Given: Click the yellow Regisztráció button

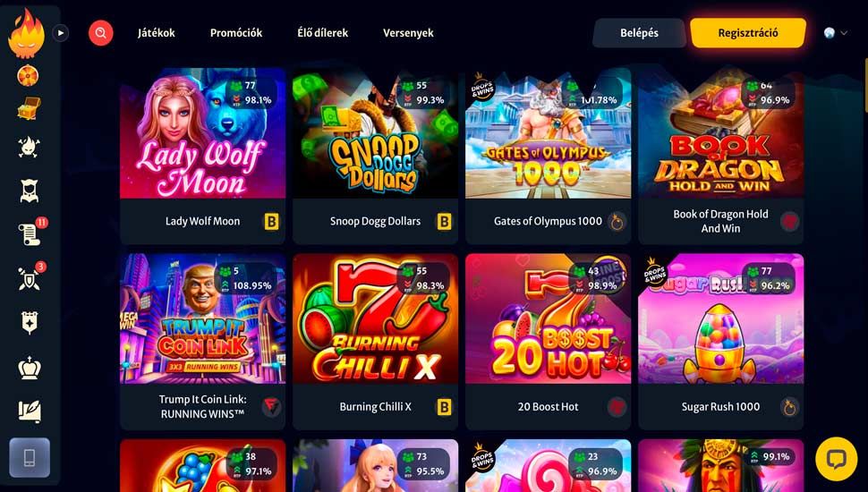Looking at the screenshot, I should coord(748,33).
